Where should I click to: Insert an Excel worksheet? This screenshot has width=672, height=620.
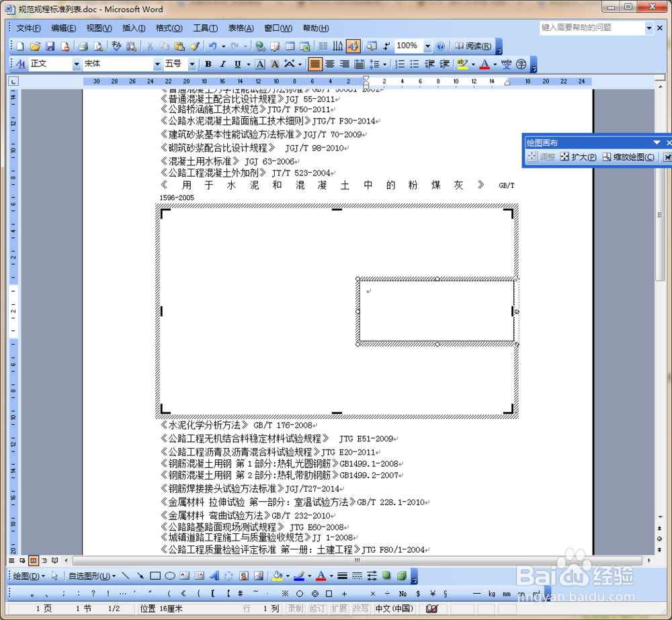[x=305, y=46]
